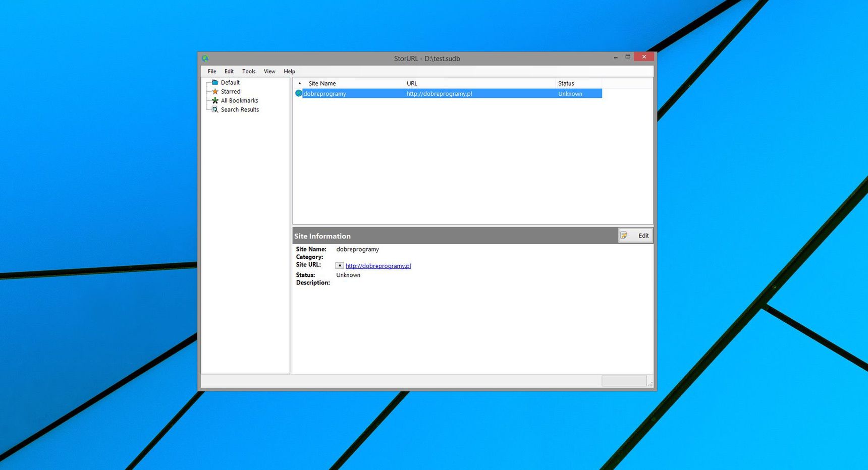Image resolution: width=868 pixels, height=470 pixels.
Task: Click the StorURL app icon in title bar
Action: point(205,58)
